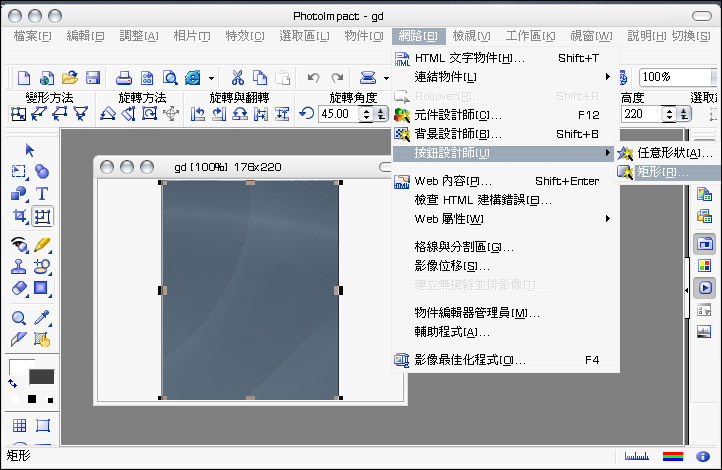This screenshot has height=470, width=722.
Task: Click flip horizontally icon
Action: pos(261,114)
